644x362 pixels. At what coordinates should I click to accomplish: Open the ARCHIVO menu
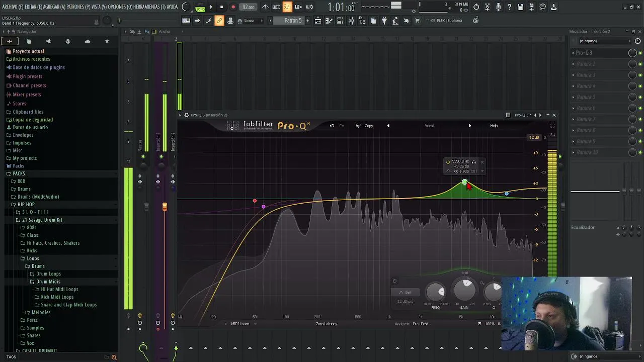[12, 7]
